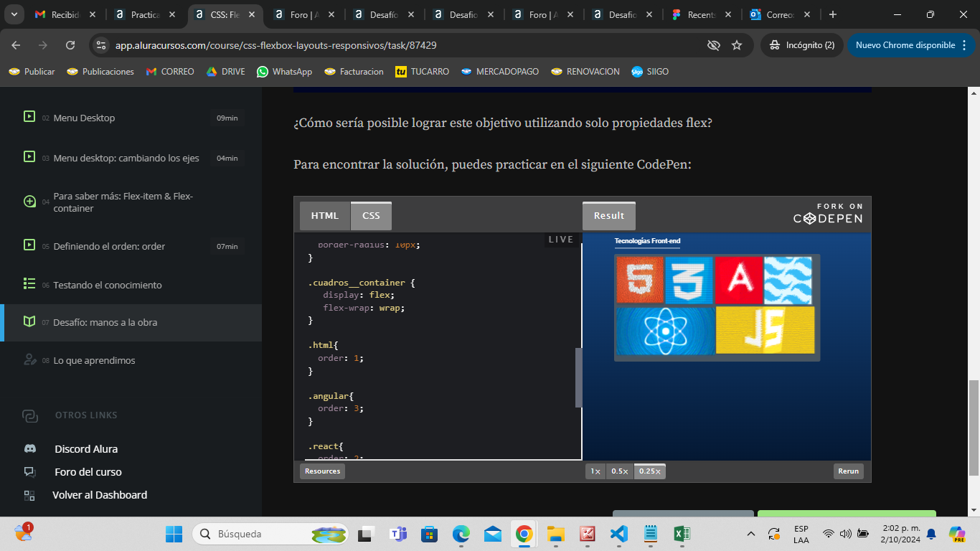Image resolution: width=980 pixels, height=551 pixels.
Task: Select Desafío: manos a la obra lesson
Action: pyautogui.click(x=131, y=322)
